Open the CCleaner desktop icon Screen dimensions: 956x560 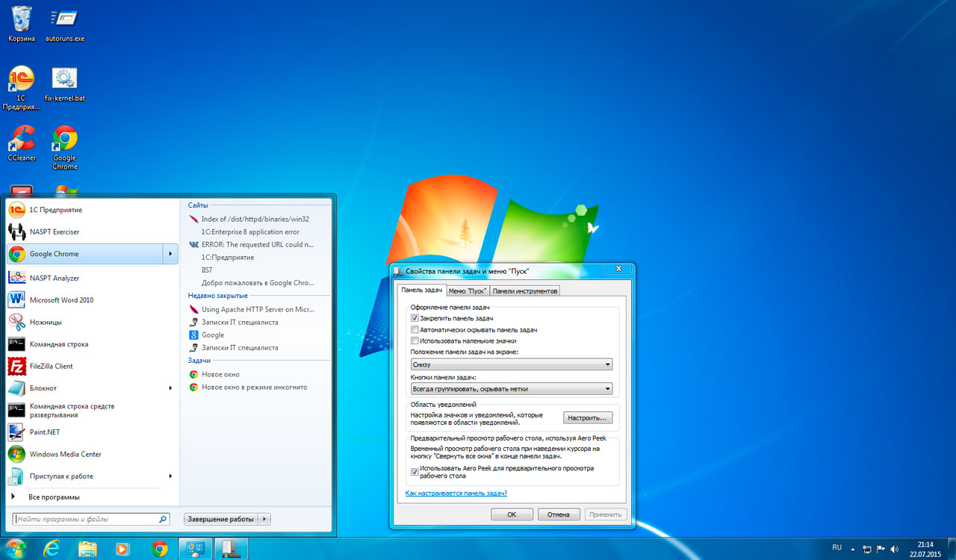pyautogui.click(x=22, y=140)
